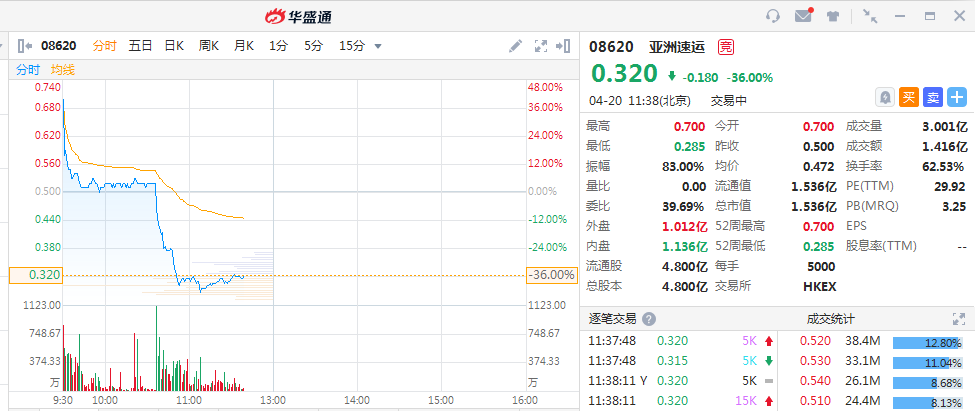Viewport: 975px width, 411px height.
Task: Open help for 逐笔交易
Action: click(649, 319)
